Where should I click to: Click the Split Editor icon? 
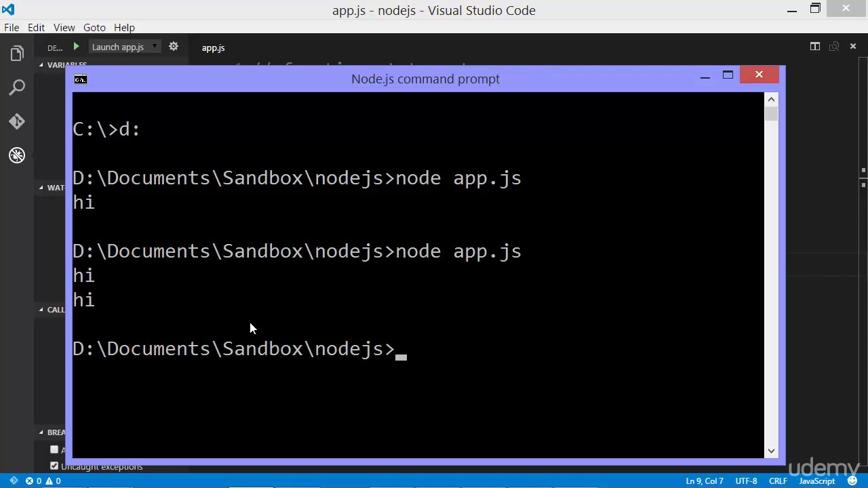pyautogui.click(x=815, y=46)
